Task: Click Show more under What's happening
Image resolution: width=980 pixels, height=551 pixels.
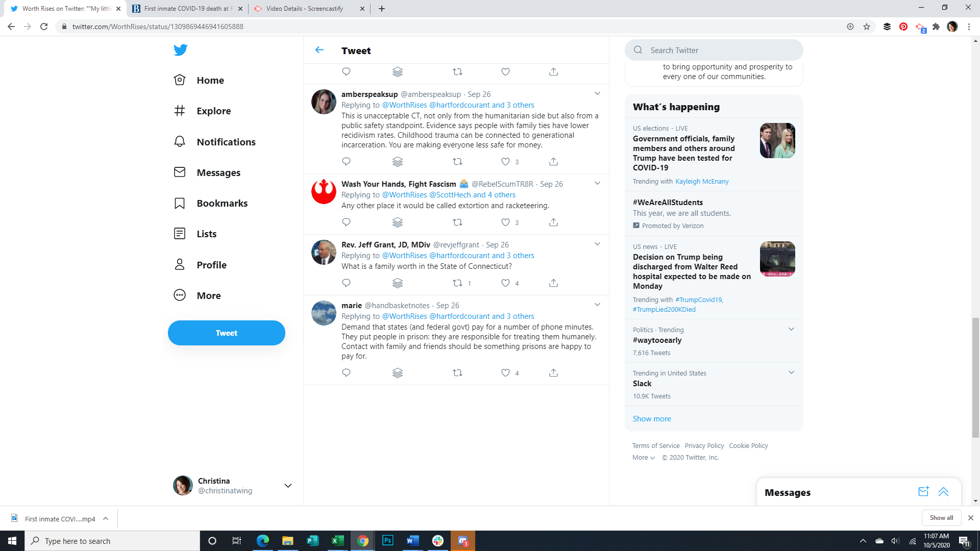Action: (652, 419)
